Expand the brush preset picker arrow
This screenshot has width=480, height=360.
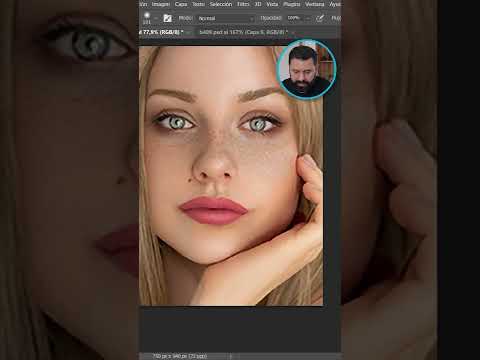pos(155,18)
